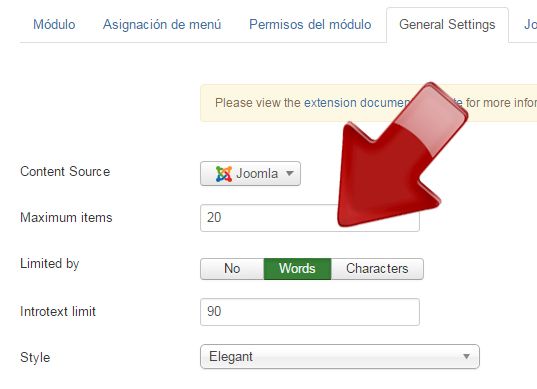
Task: Click the Limited by label
Action: 50,264
